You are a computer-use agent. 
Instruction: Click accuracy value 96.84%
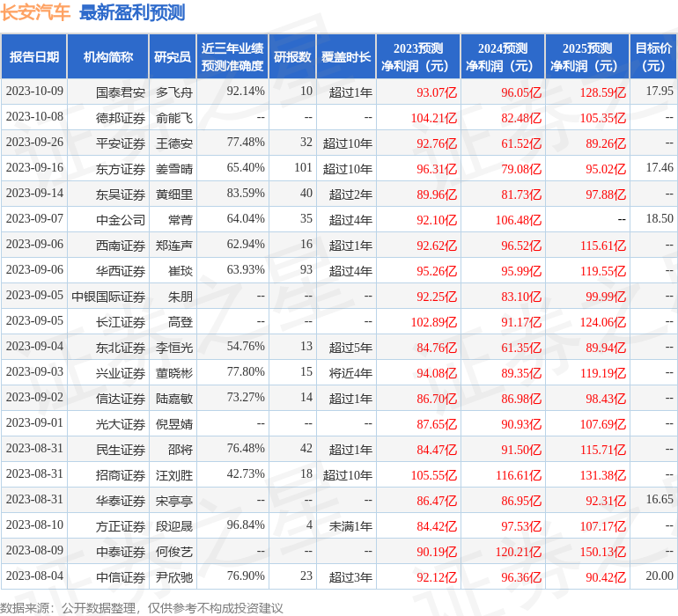246,524
